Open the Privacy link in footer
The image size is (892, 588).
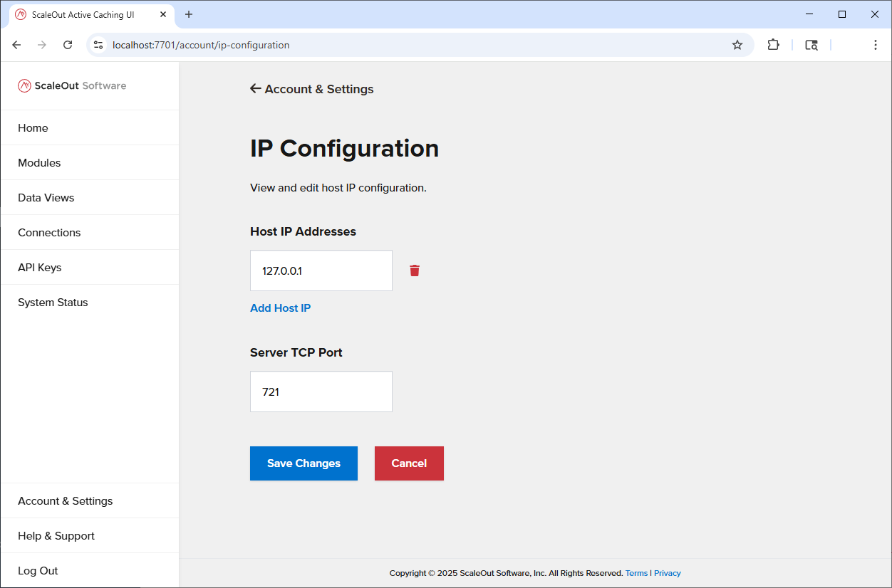point(667,573)
